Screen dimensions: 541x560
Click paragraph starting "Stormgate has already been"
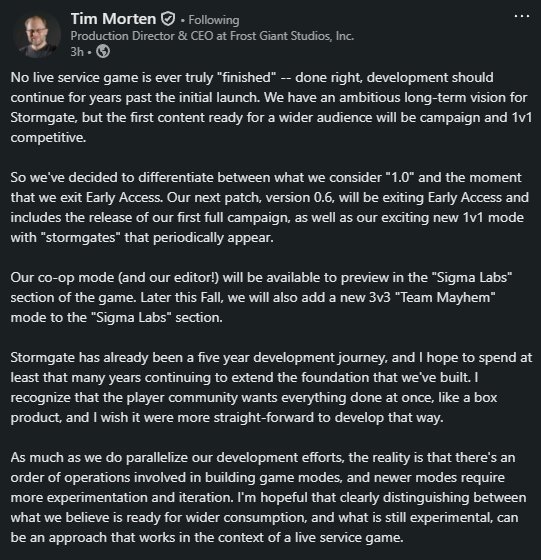point(271,388)
